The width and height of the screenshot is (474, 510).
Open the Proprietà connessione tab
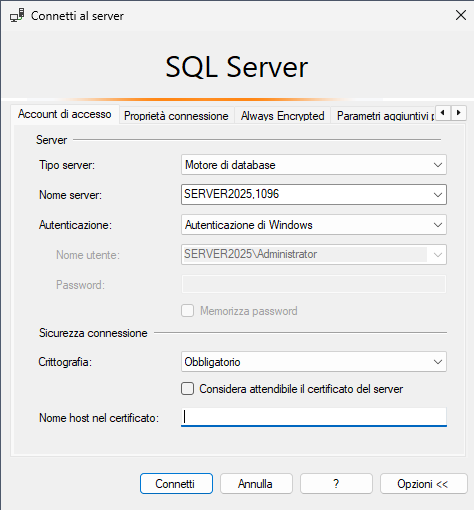(176, 116)
